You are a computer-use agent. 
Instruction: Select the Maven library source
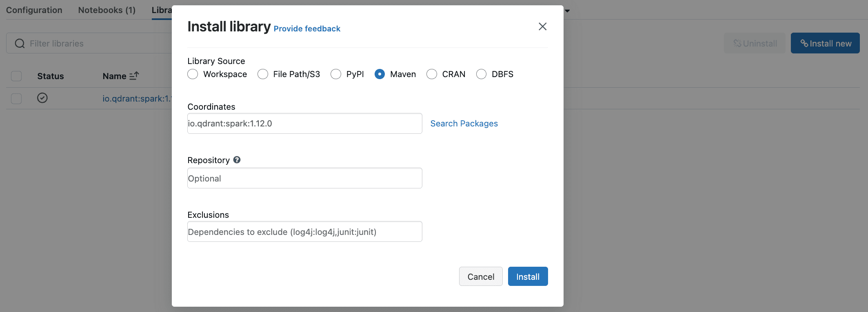coord(380,74)
